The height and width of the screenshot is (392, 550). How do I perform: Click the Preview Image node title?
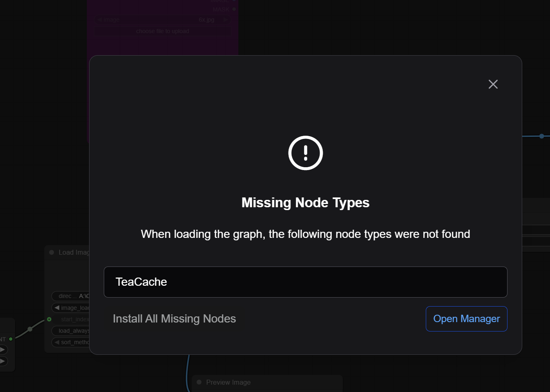coord(228,383)
